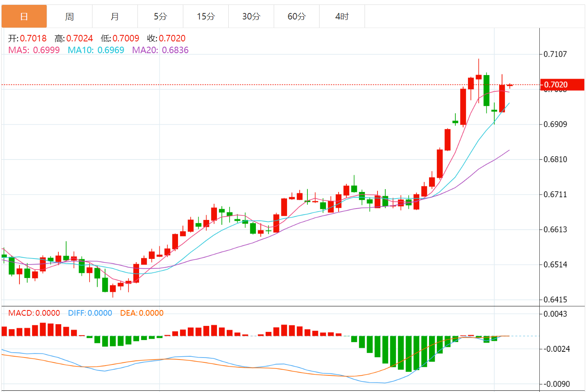The image size is (588, 392).
Task: Choose the 60分 timeframe tab
Action: coord(297,17)
